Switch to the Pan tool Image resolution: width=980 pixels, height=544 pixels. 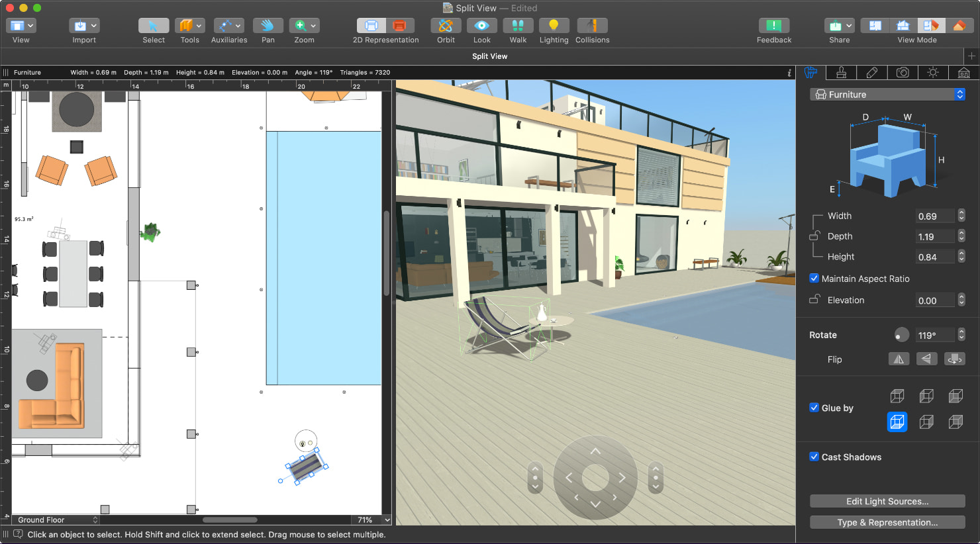click(x=268, y=25)
